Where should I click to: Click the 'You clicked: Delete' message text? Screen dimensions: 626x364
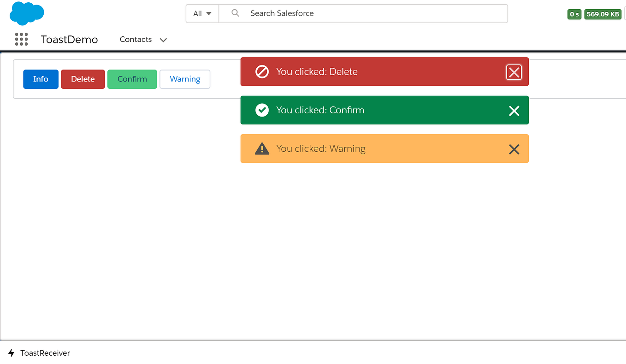point(317,71)
